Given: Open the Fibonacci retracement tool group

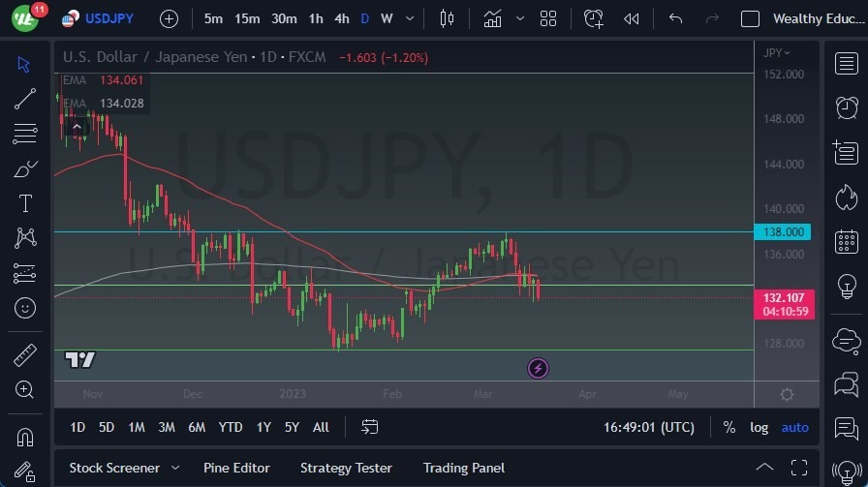Looking at the screenshot, I should point(25,134).
